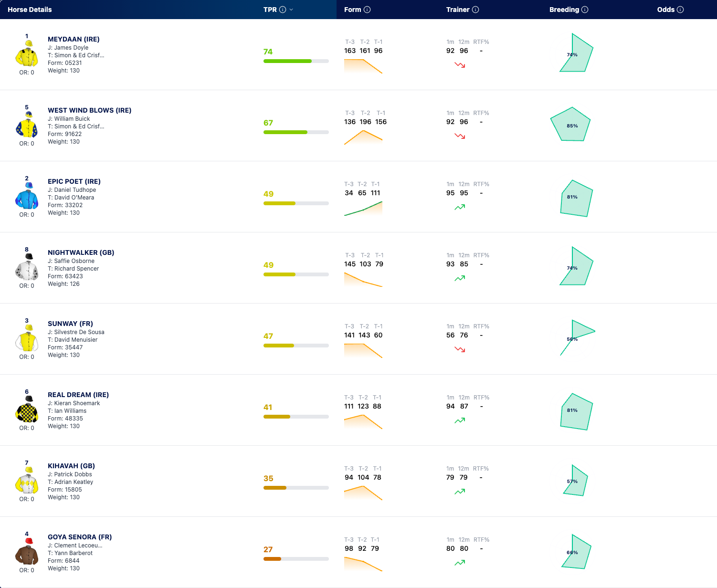Open the KIHAVAH (GB) horse link
The height and width of the screenshot is (588, 717).
[71, 466]
